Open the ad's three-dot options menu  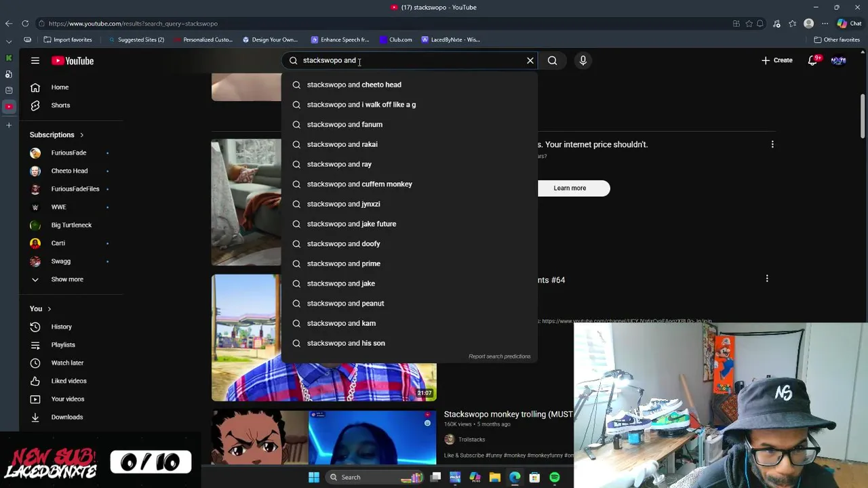pos(772,144)
